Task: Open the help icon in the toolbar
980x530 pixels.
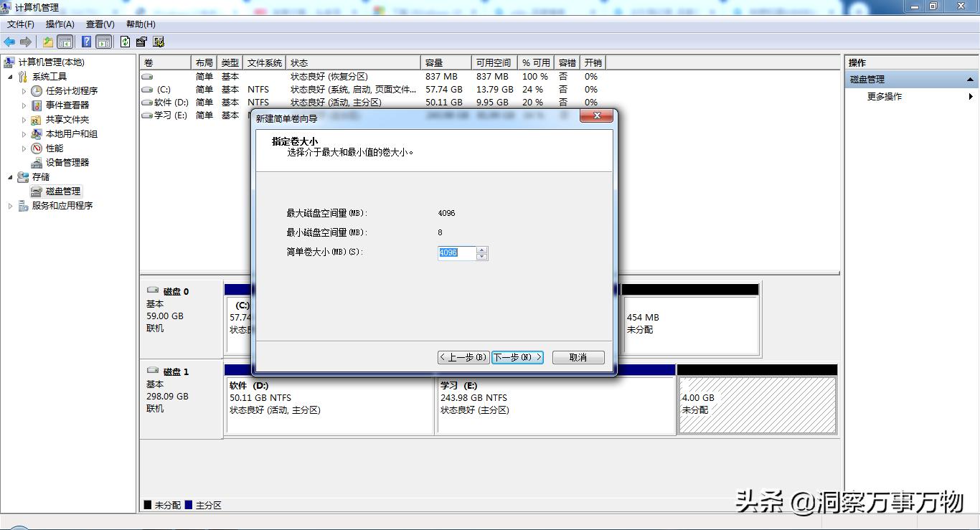Action: [x=87, y=42]
